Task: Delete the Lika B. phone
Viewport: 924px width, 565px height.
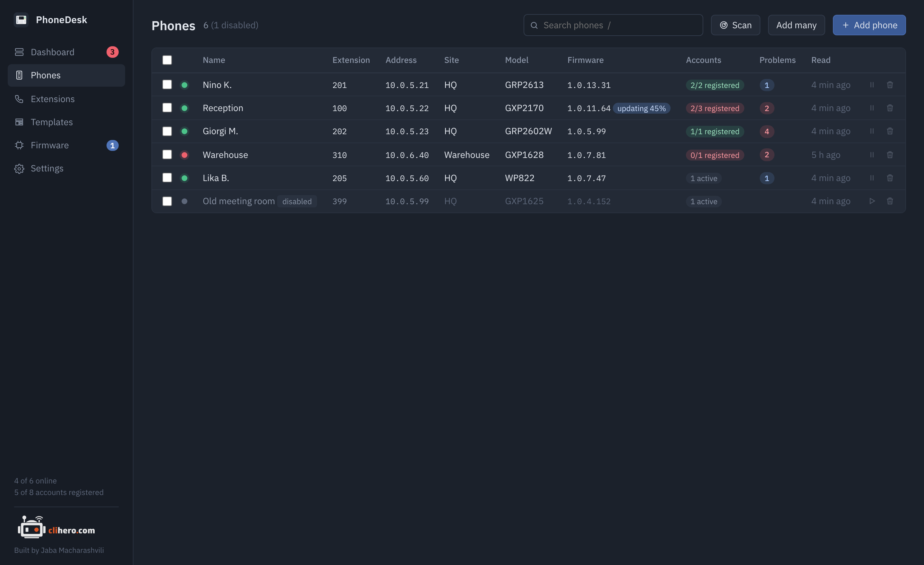Action: pyautogui.click(x=890, y=178)
